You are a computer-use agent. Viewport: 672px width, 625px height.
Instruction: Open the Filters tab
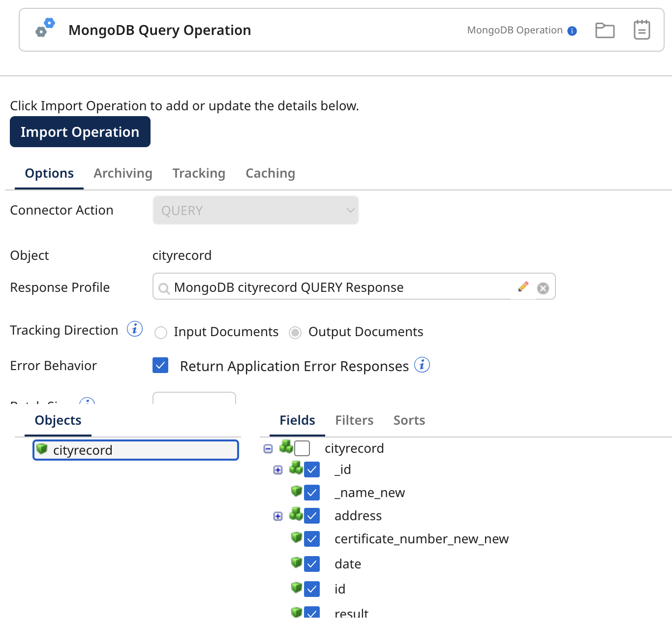(x=354, y=420)
